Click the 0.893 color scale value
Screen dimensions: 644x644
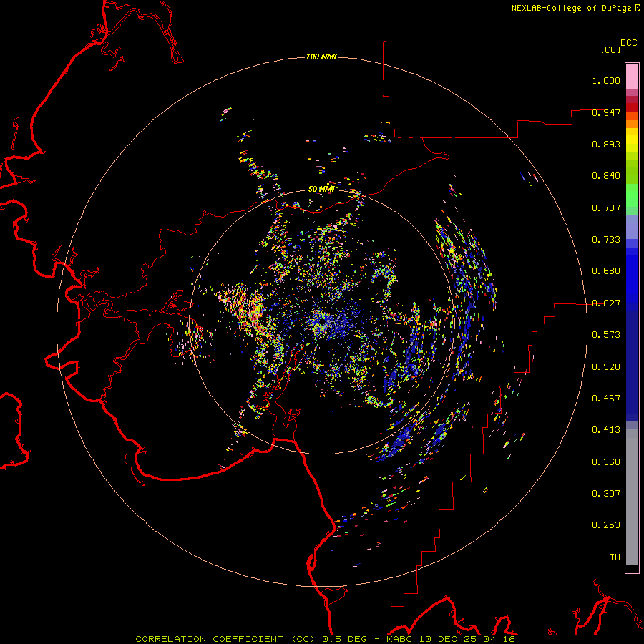pyautogui.click(x=606, y=144)
